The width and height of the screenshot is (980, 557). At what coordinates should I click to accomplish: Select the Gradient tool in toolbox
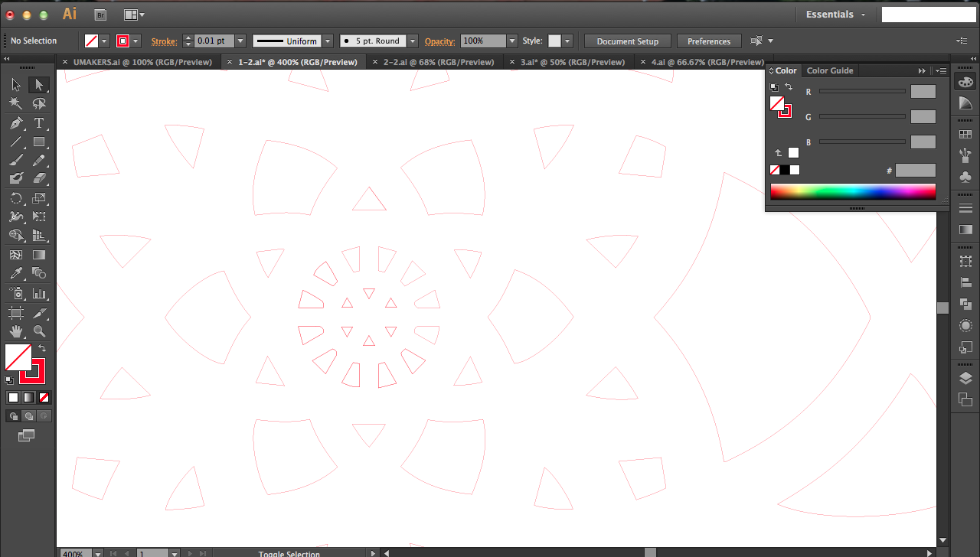pos(38,255)
